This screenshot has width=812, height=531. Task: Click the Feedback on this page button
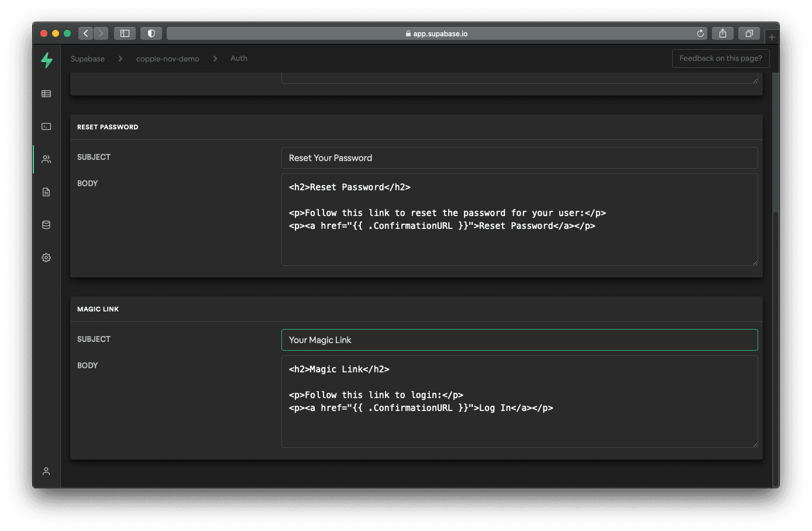coord(720,59)
